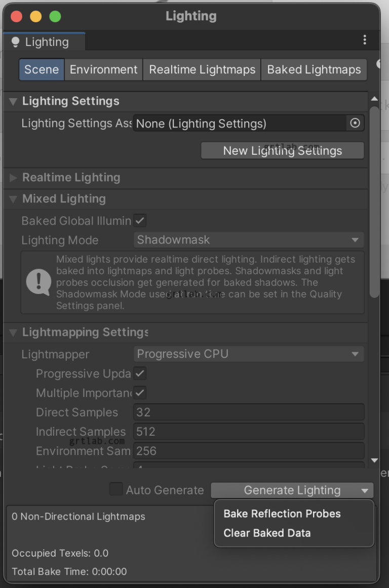Disable Multiple Importance sampling

click(x=139, y=393)
